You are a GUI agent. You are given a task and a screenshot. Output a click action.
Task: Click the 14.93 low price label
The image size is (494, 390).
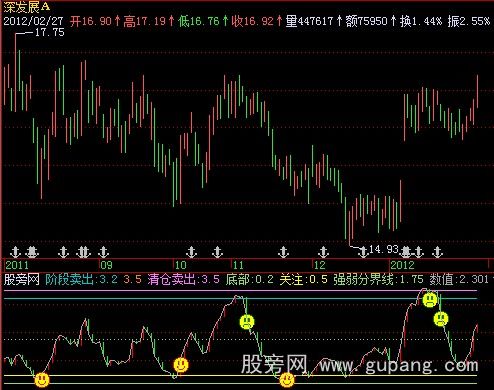coord(384,249)
